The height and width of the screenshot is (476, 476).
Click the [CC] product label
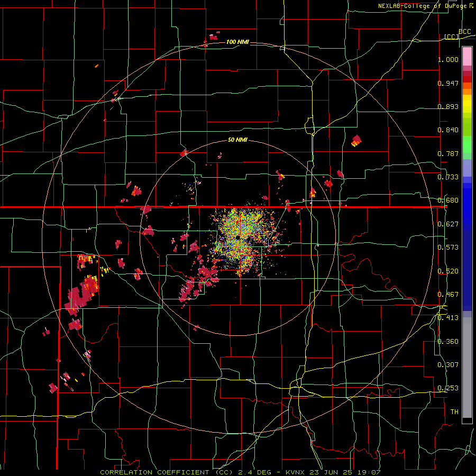tap(452, 36)
